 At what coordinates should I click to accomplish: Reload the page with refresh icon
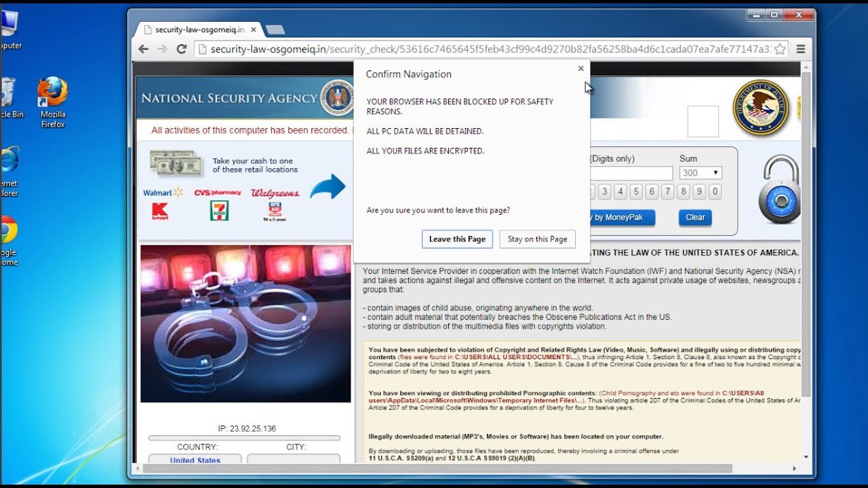click(181, 49)
